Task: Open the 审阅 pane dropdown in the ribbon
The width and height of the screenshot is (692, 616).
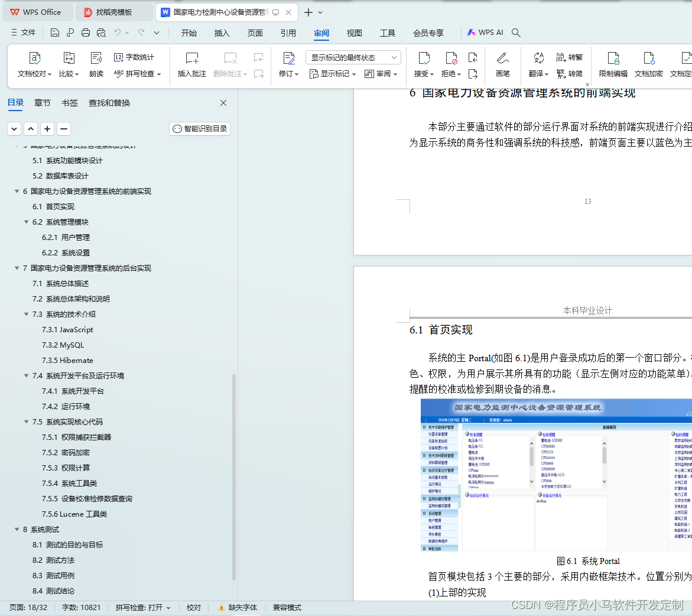Action: [381, 74]
